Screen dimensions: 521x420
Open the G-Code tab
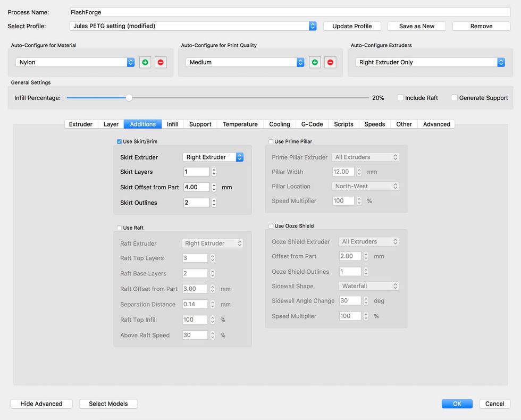312,124
